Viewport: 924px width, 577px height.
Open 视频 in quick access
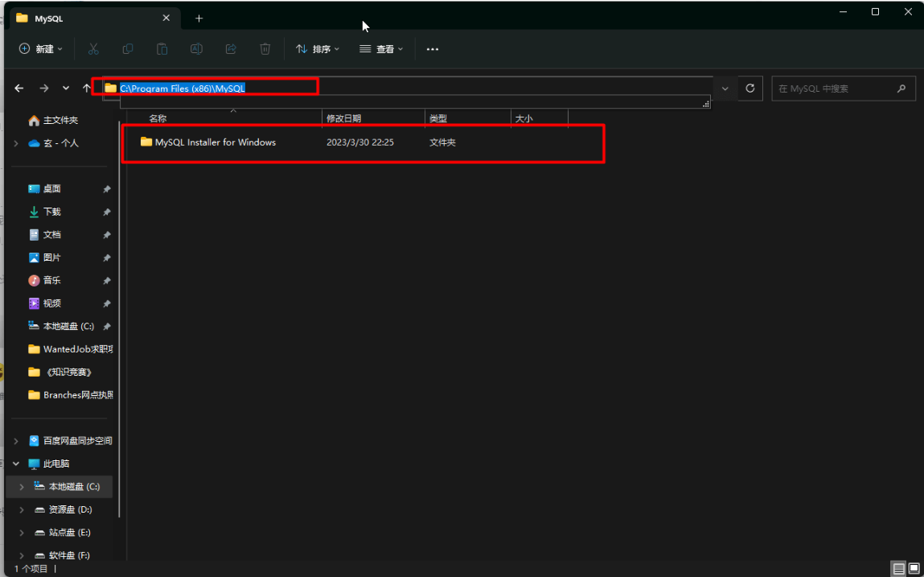pyautogui.click(x=45, y=303)
